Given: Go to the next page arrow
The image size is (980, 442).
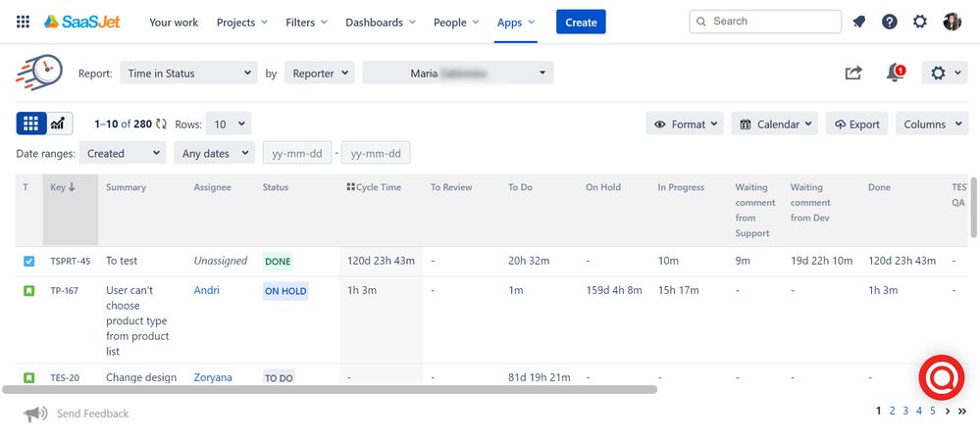Looking at the screenshot, I should click(948, 411).
